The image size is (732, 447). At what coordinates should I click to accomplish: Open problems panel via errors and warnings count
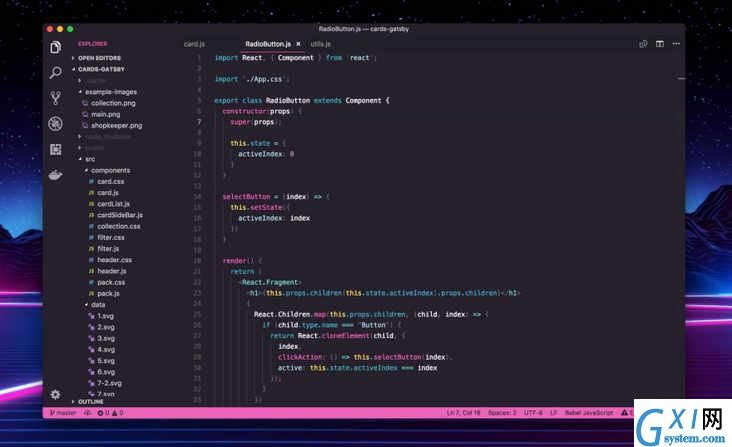(x=110, y=413)
